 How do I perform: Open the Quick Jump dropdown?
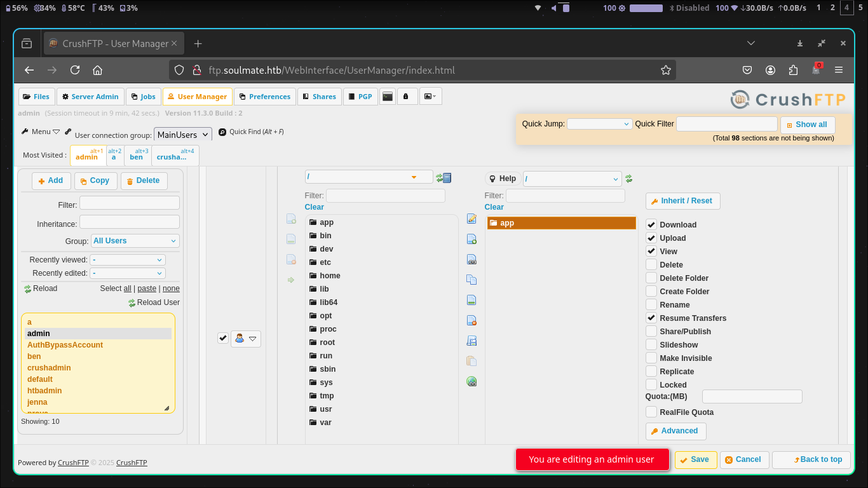[599, 123]
